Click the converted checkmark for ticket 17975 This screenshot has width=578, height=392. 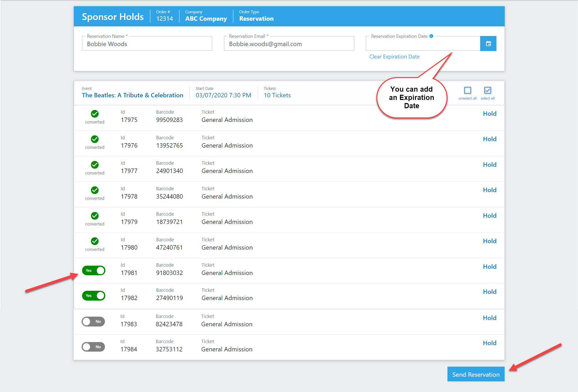coord(95,114)
